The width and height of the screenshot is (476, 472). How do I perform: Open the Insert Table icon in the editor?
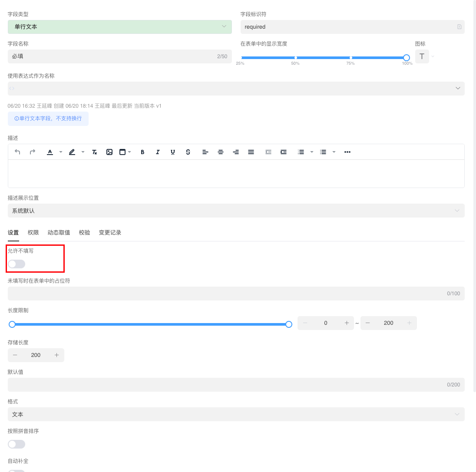pos(123,152)
